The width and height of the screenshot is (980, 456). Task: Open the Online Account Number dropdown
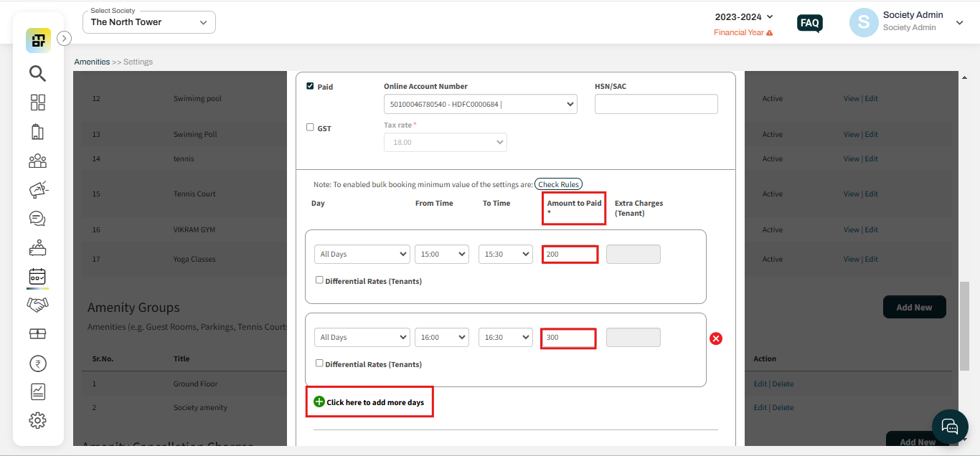(481, 105)
